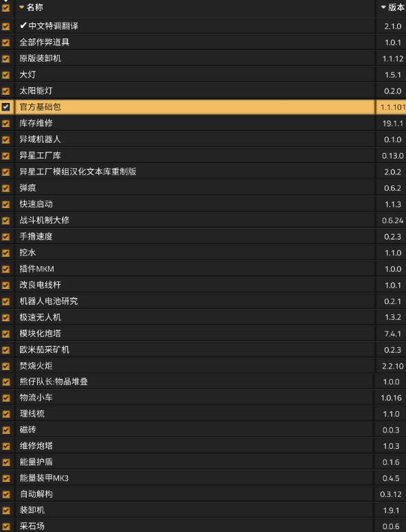Toggle the 磁砖 mod checkbox
406x532 pixels.
[x=5, y=430]
